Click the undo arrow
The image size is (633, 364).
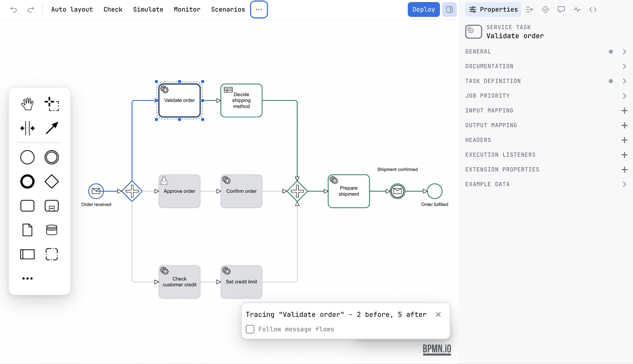14,9
